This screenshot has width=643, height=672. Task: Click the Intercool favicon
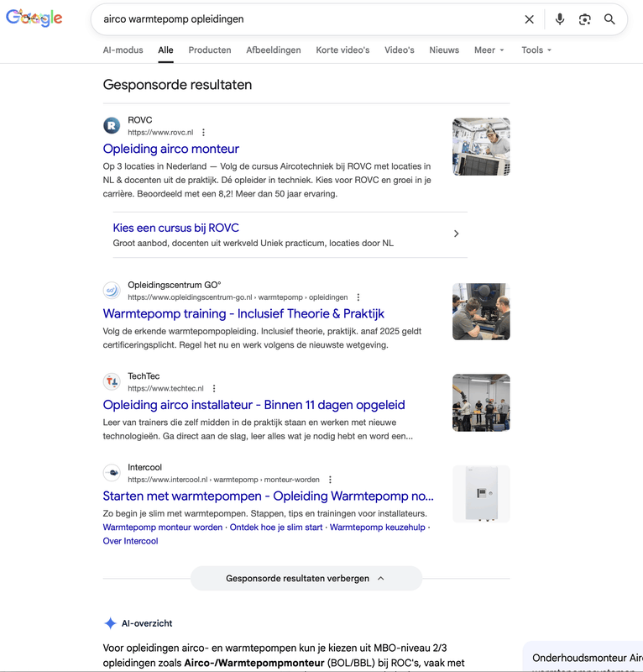coord(112,473)
